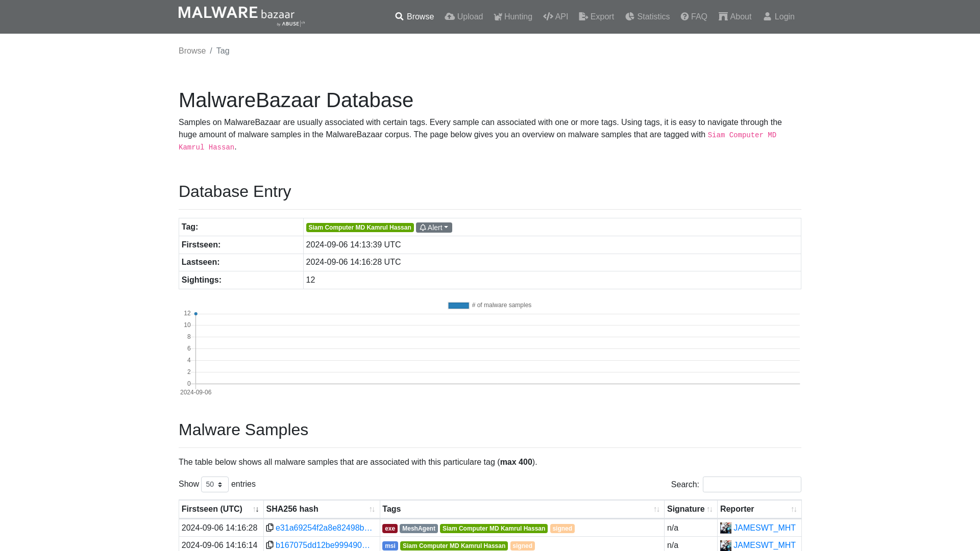Viewport: 980px width, 551px height.
Task: Click timestamp 2024-09-06 14:16:28 in table
Action: [219, 528]
